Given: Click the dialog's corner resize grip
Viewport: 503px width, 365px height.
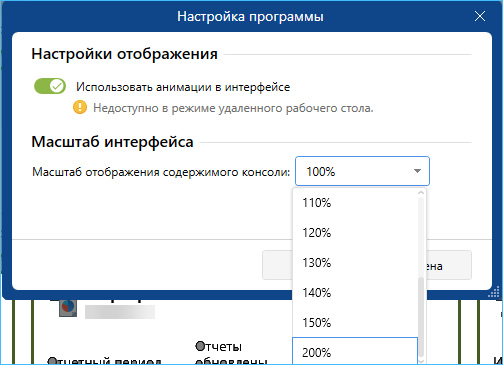Looking at the screenshot, I should [494, 292].
